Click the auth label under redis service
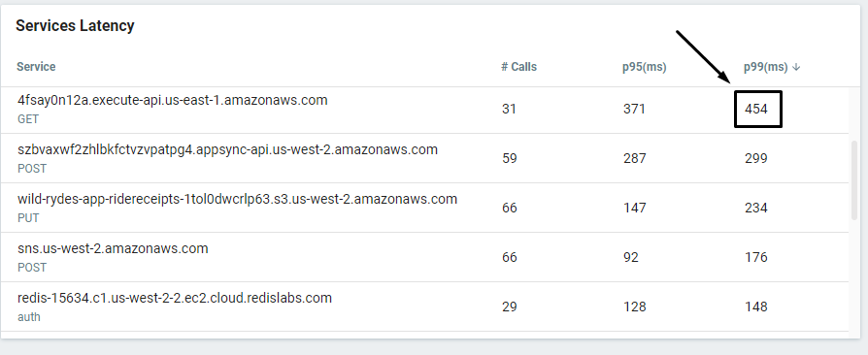Screen dimensions: 868x355 (x=29, y=317)
